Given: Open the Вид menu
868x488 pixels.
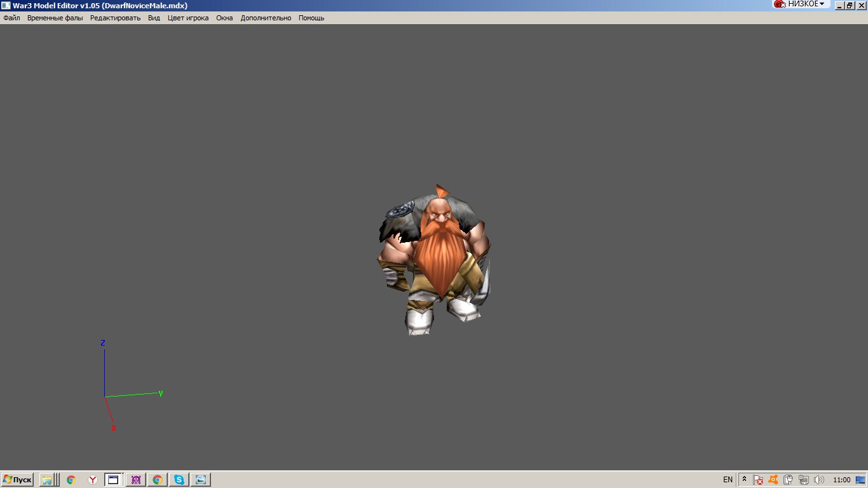Looking at the screenshot, I should (154, 18).
